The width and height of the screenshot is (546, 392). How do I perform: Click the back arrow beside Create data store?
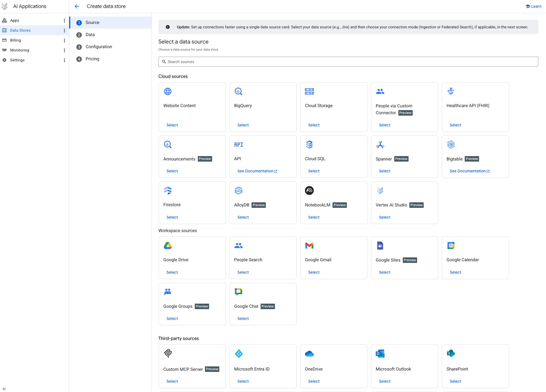click(77, 6)
